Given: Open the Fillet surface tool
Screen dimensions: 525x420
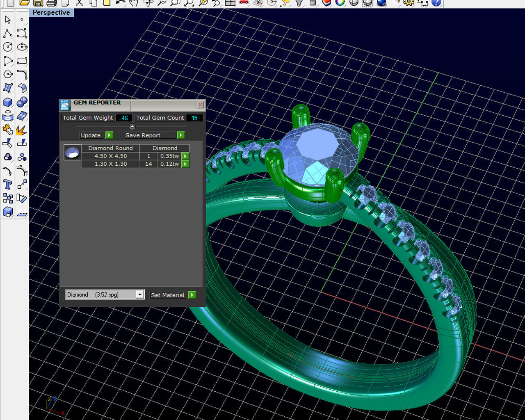Looking at the screenshot, I should pos(22,88).
